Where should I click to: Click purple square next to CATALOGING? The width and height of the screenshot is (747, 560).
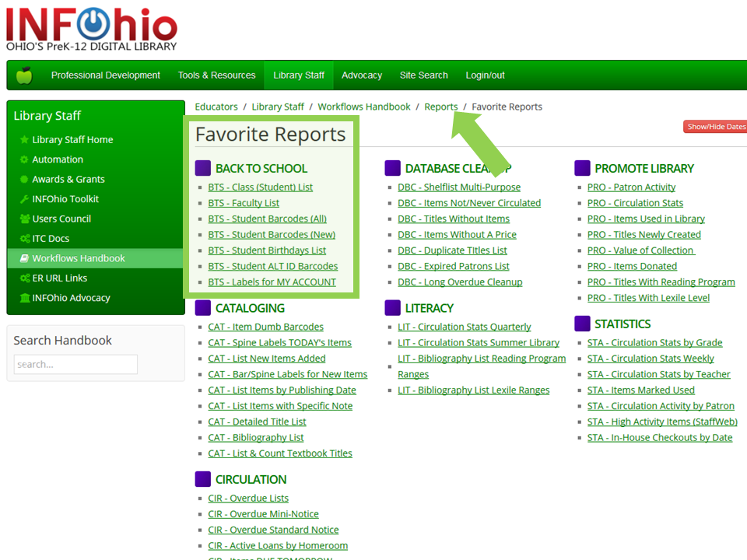[x=203, y=308]
